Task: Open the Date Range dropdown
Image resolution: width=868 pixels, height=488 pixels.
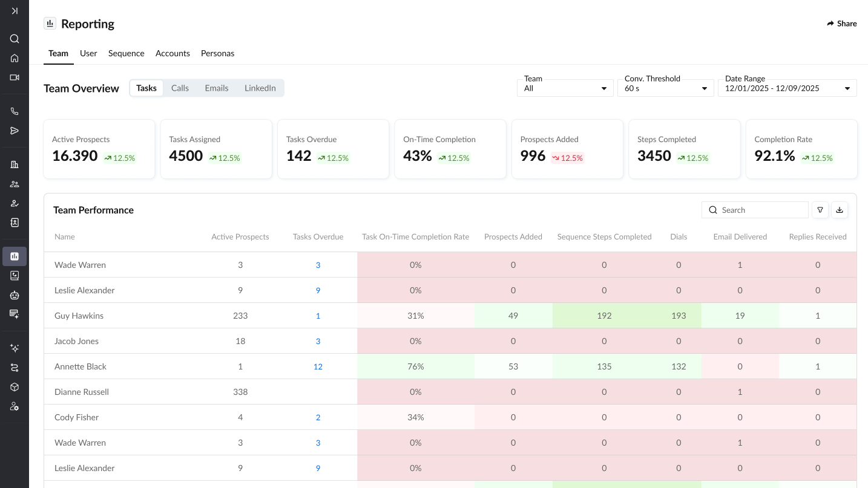Action: click(x=786, y=88)
